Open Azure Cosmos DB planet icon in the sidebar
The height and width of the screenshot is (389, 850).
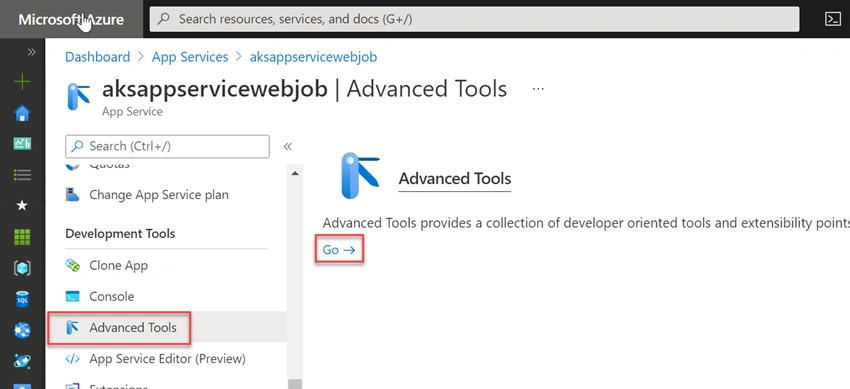(22, 361)
